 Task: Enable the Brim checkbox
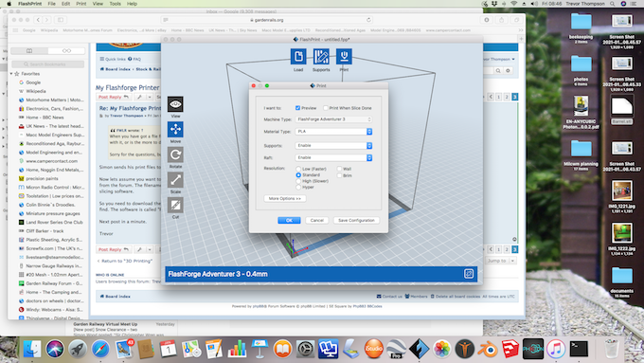pos(339,175)
